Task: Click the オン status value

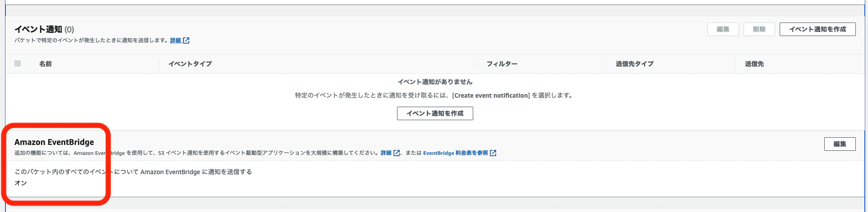Action: coord(21,183)
